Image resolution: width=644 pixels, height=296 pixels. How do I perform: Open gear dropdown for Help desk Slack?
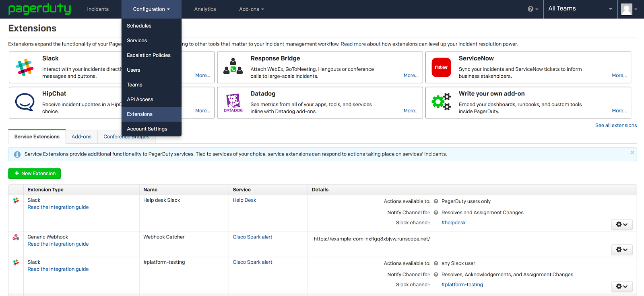tap(621, 225)
